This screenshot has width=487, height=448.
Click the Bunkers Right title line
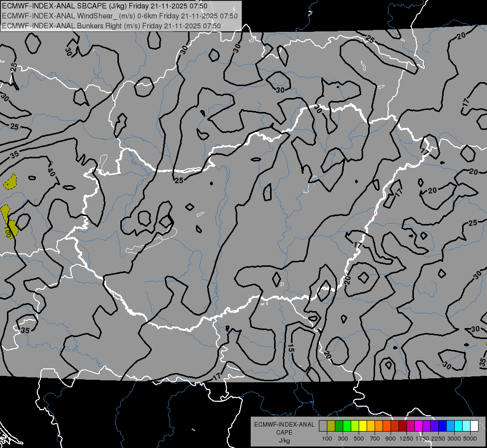111,26
